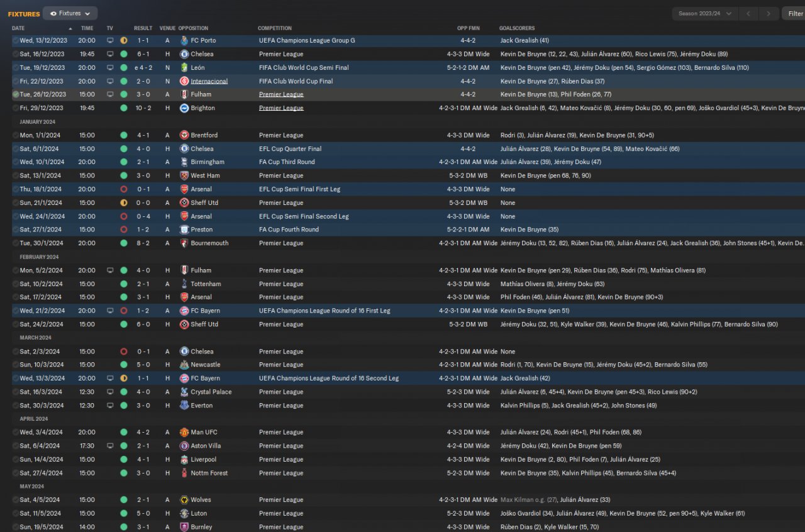Open the Season 2023/24 dropdown
Image resolution: width=805 pixels, height=532 pixels.
705,13
